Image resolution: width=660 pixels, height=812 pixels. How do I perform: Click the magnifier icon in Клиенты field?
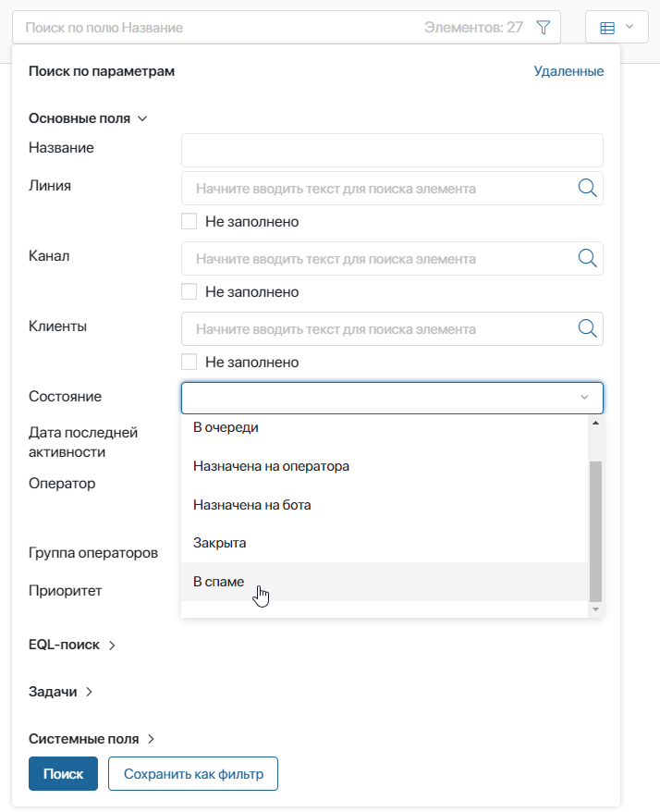tap(587, 328)
